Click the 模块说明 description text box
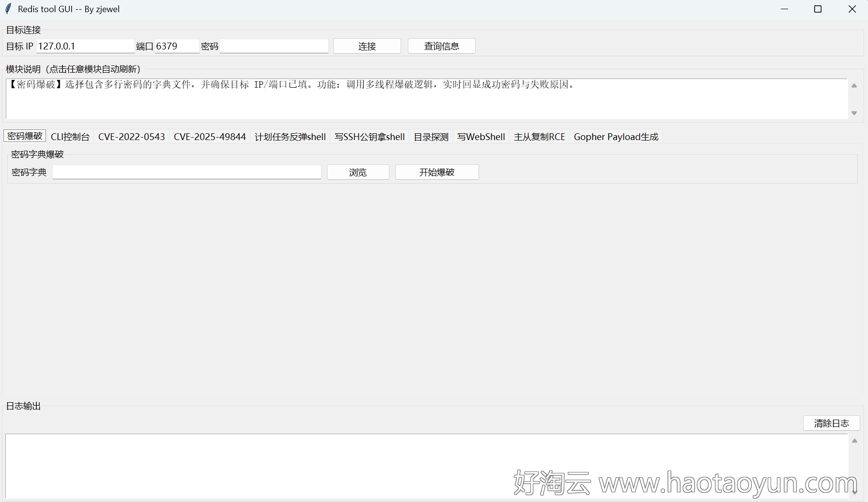 pyautogui.click(x=427, y=99)
